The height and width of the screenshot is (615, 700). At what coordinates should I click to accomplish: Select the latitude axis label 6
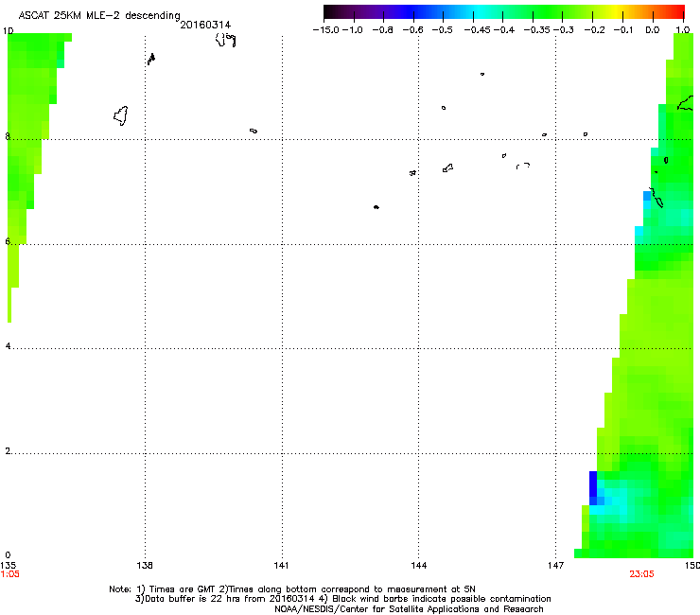point(8,241)
